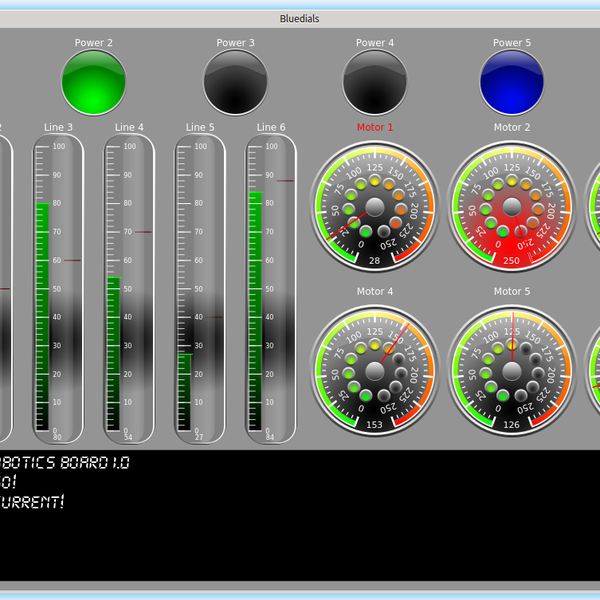Screen dimensions: 600x600
Task: Toggle the dark Power 4 indicator light
Action: pyautogui.click(x=375, y=83)
